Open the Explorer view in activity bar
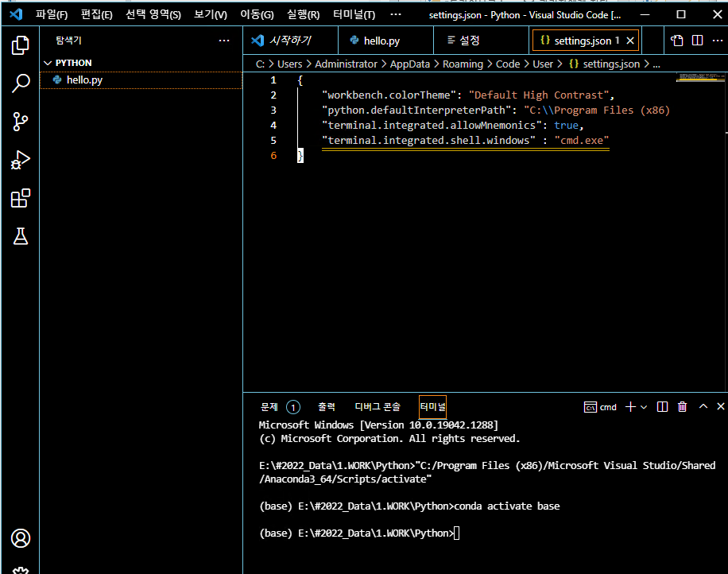Screen dimensions: 728x574 20,45
